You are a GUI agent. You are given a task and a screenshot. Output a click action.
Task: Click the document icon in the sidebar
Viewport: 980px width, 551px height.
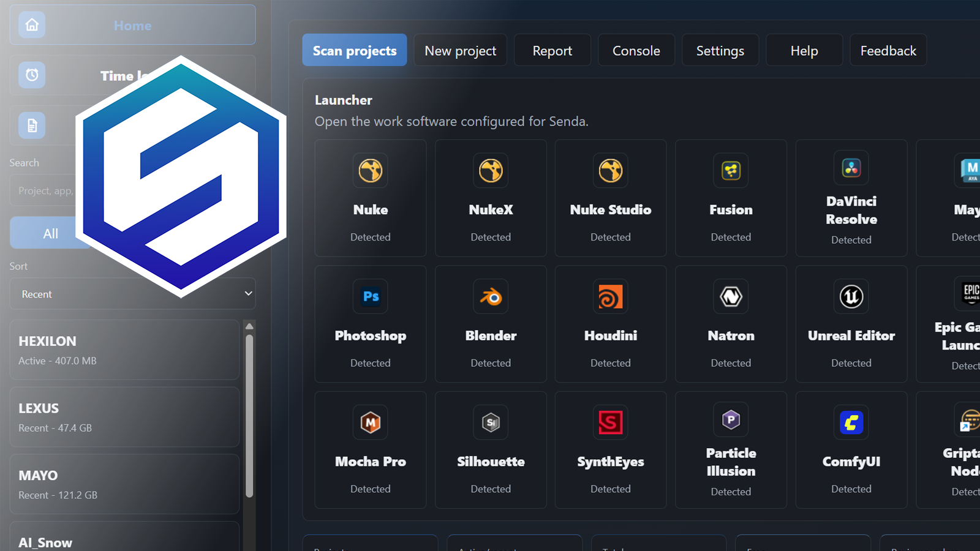click(x=32, y=126)
